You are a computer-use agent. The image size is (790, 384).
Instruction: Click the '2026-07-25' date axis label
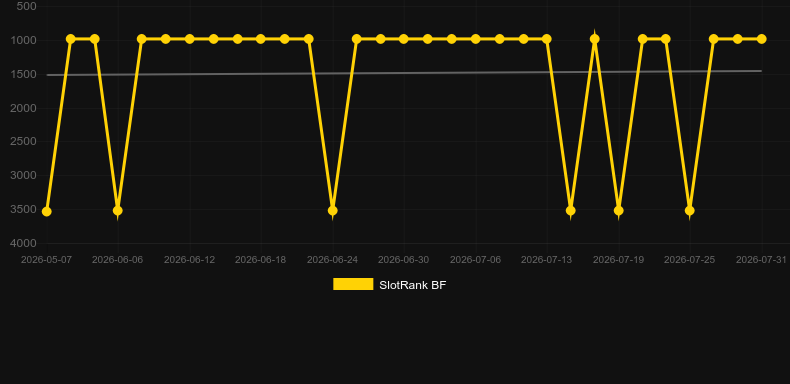click(690, 260)
